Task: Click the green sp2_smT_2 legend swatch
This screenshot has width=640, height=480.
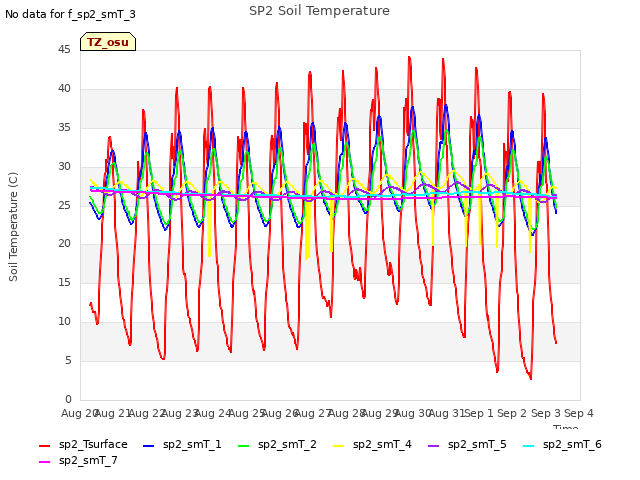Action: (244, 446)
